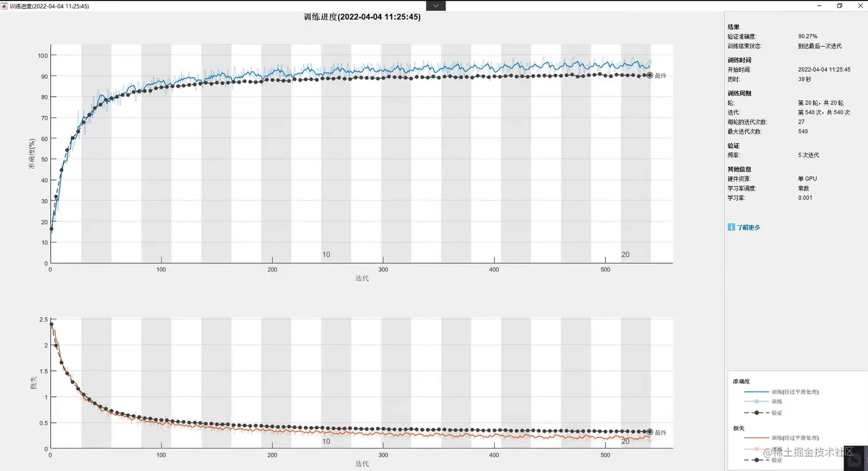Screen dimensions: 868x471
Task: Expand the chevron dropdown at top center
Action: [x=436, y=5]
